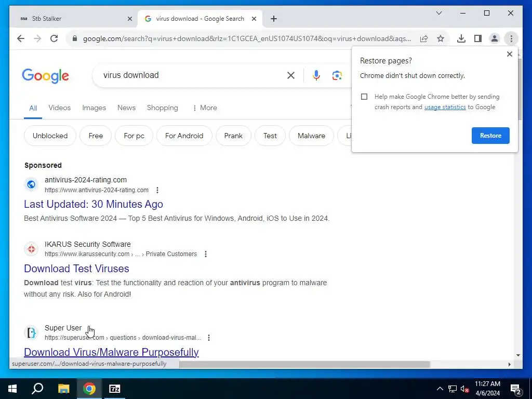The image size is (532, 399).
Task: Select the All search tab
Action: click(33, 108)
